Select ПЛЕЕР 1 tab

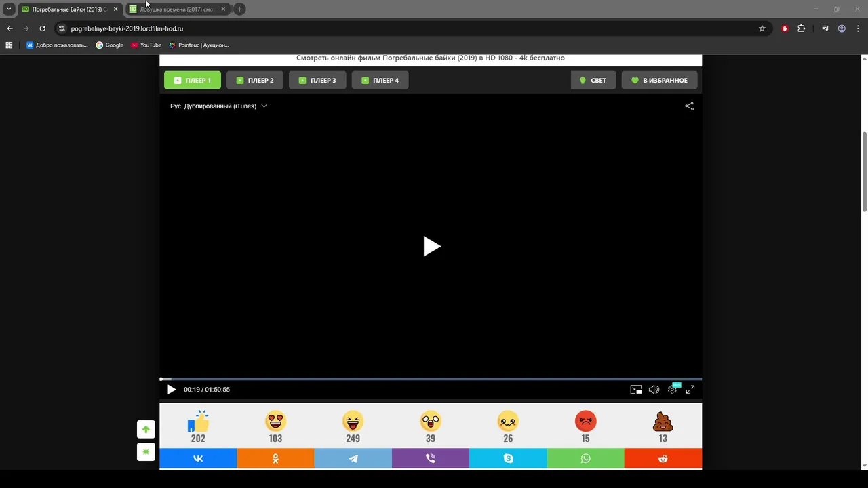[193, 80]
